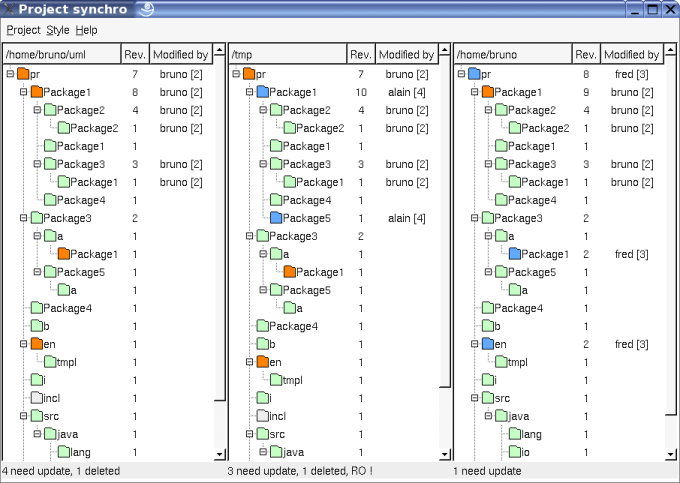Click scroll down arrow in /tmp panel
This screenshot has width=680, height=483.
[445, 454]
